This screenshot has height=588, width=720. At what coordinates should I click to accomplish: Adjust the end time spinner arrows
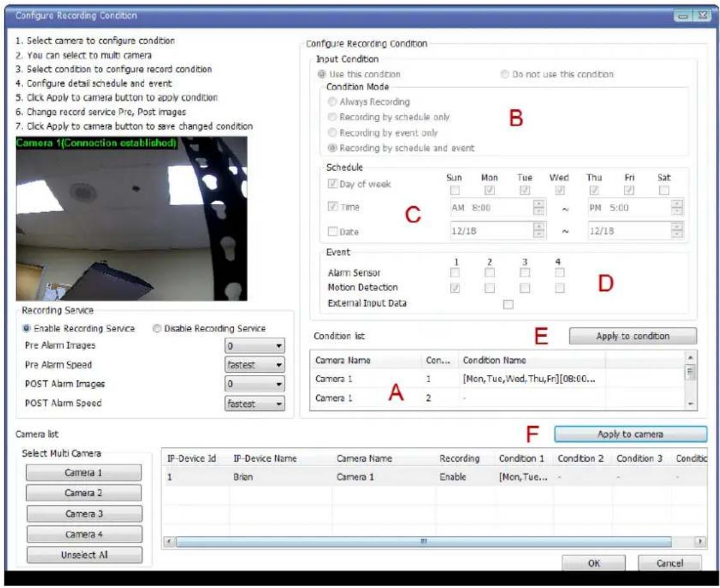pos(677,208)
